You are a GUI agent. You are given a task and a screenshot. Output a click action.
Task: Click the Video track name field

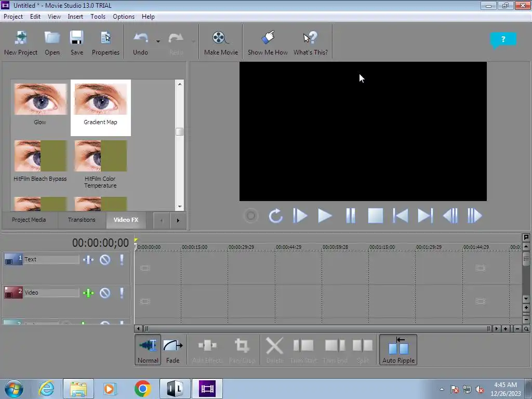pos(51,292)
